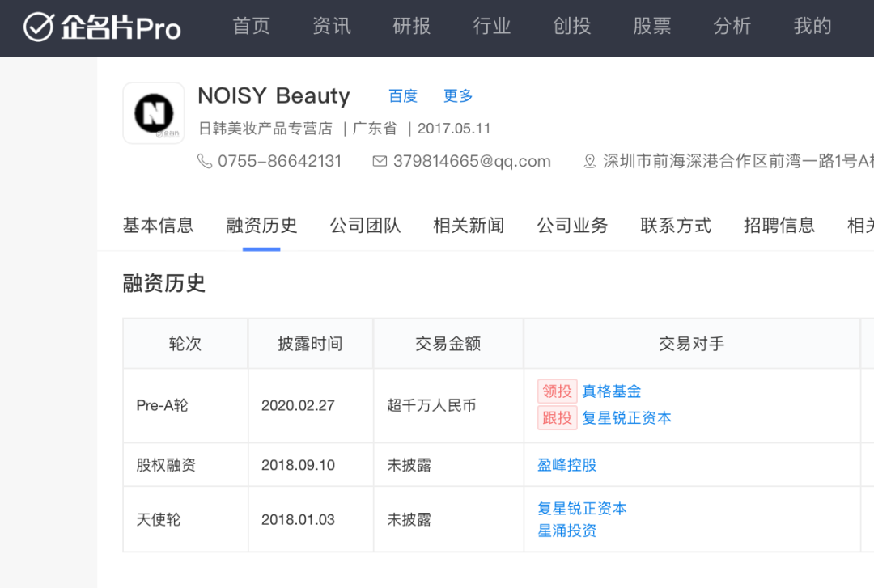Click the phone icon beside 0755-86642131
Screen dimensions: 874x588
tap(205, 161)
